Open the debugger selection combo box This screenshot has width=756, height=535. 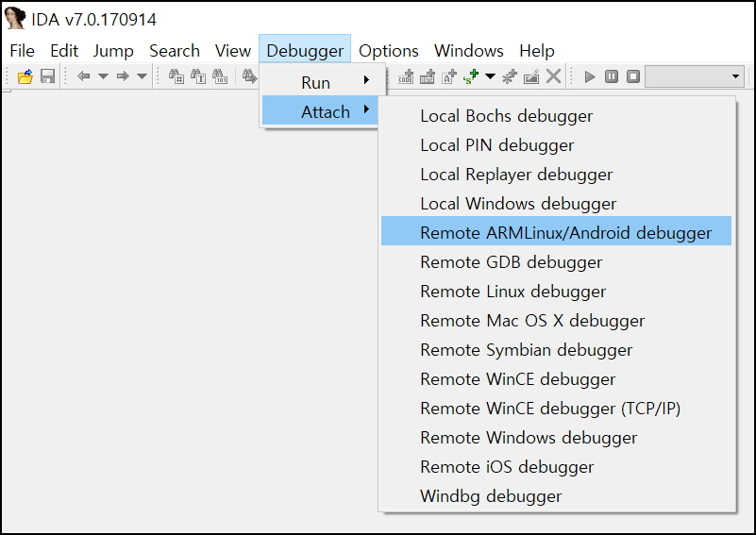pos(695,76)
